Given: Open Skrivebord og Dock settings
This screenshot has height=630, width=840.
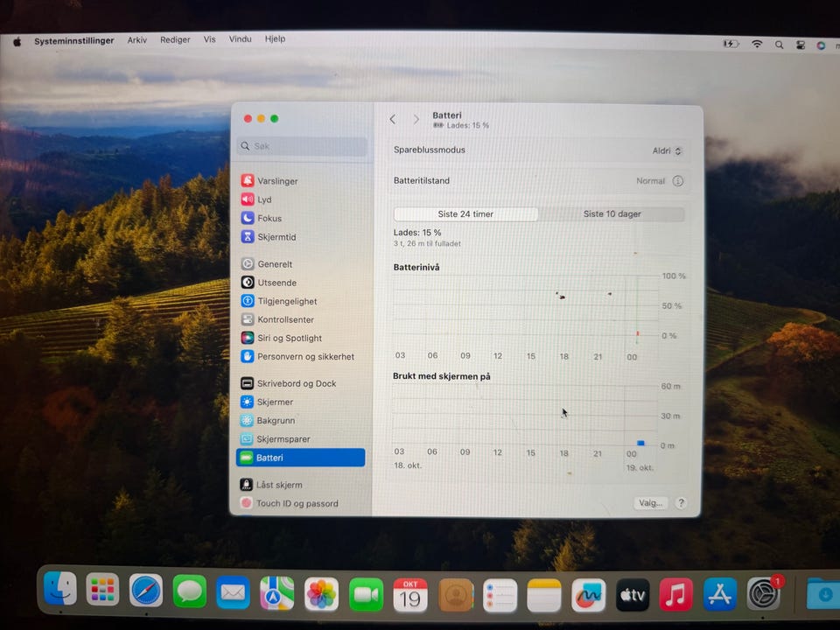Looking at the screenshot, I should pos(289,383).
